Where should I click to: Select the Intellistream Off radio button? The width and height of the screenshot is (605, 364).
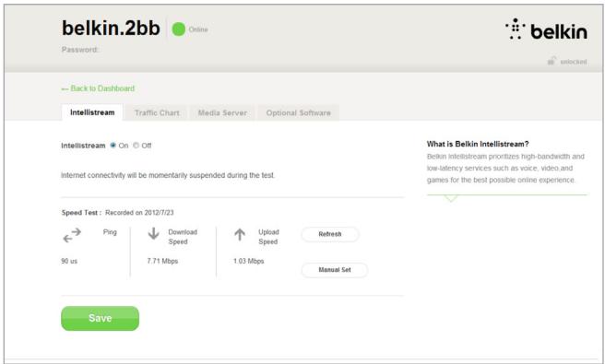click(x=136, y=146)
